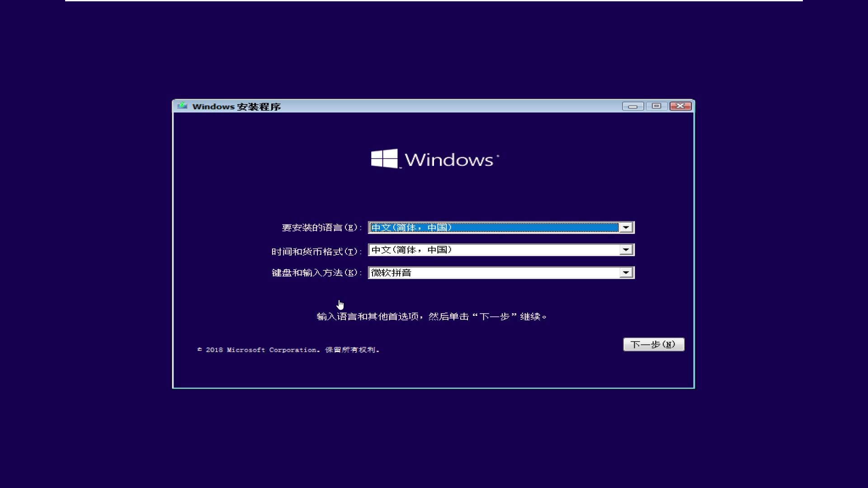Click the Windows Setup title bar icon

[182, 106]
